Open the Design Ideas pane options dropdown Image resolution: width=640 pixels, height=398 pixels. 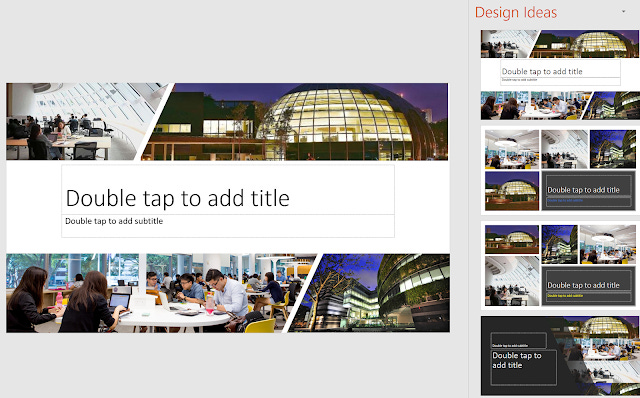[x=623, y=11]
